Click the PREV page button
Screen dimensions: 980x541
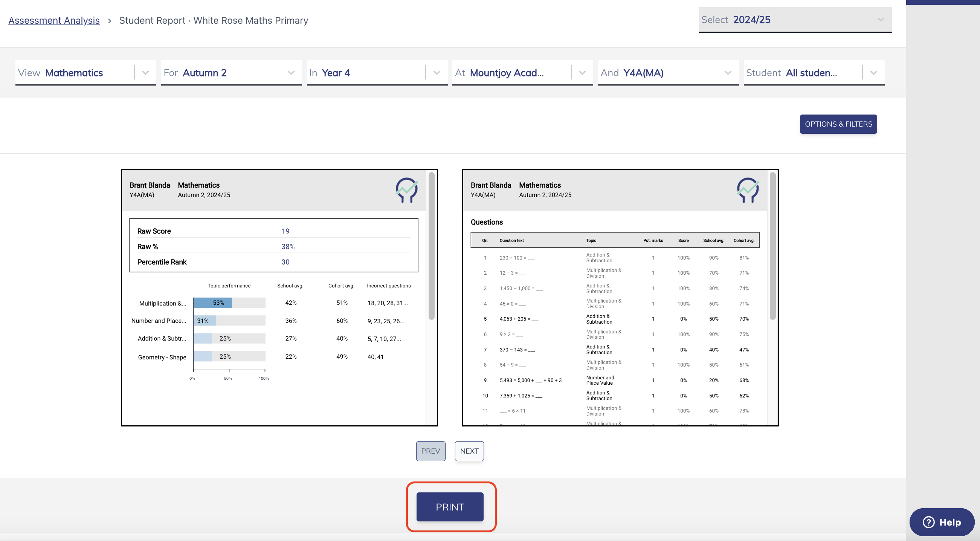430,451
